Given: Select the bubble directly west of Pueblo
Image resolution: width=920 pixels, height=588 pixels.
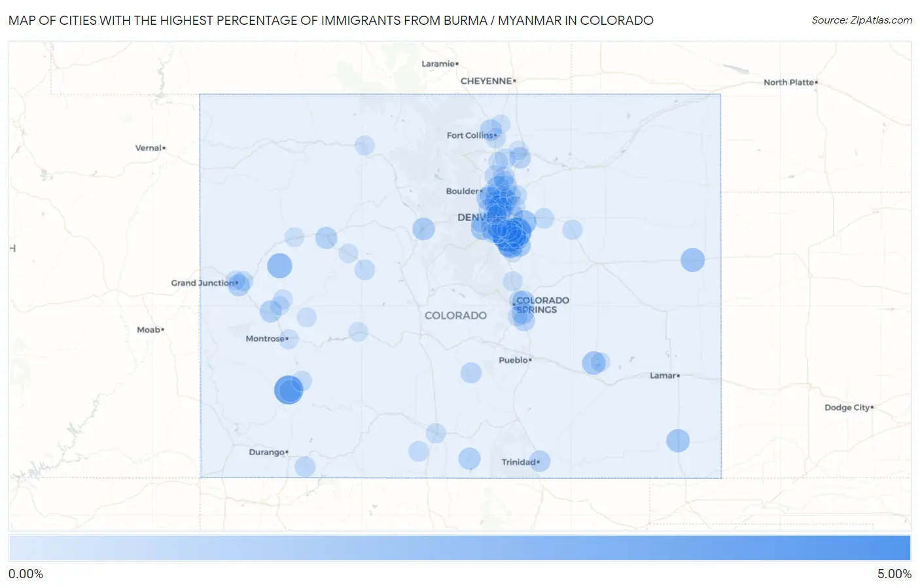Looking at the screenshot, I should (x=471, y=373).
